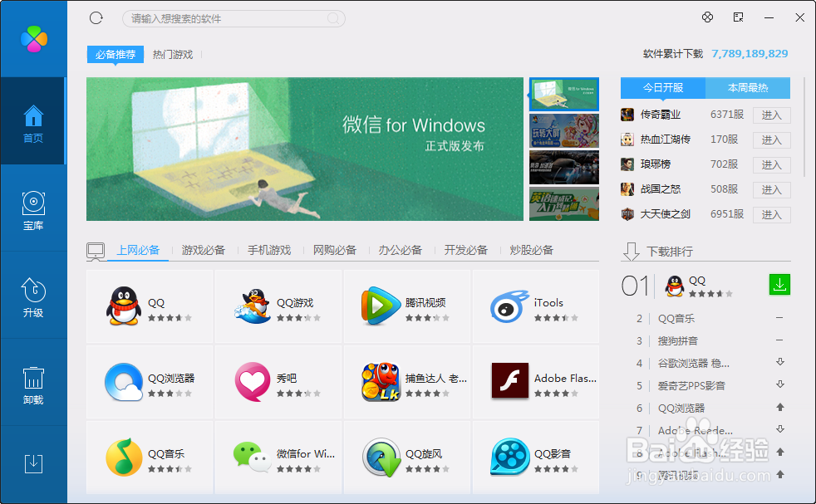Image resolution: width=816 pixels, height=504 pixels.
Task: Click the 传奇霸业 game icon
Action: pyautogui.click(x=627, y=115)
